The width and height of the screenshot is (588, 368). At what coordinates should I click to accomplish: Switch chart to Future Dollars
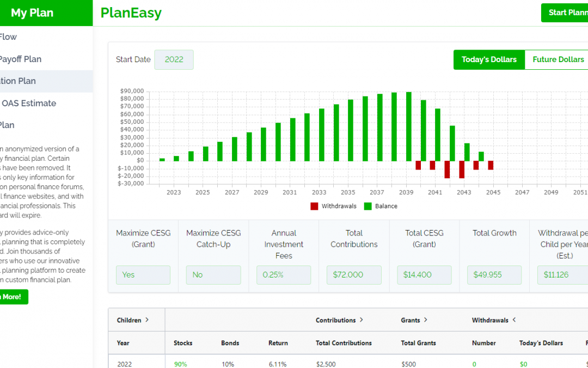(556, 60)
